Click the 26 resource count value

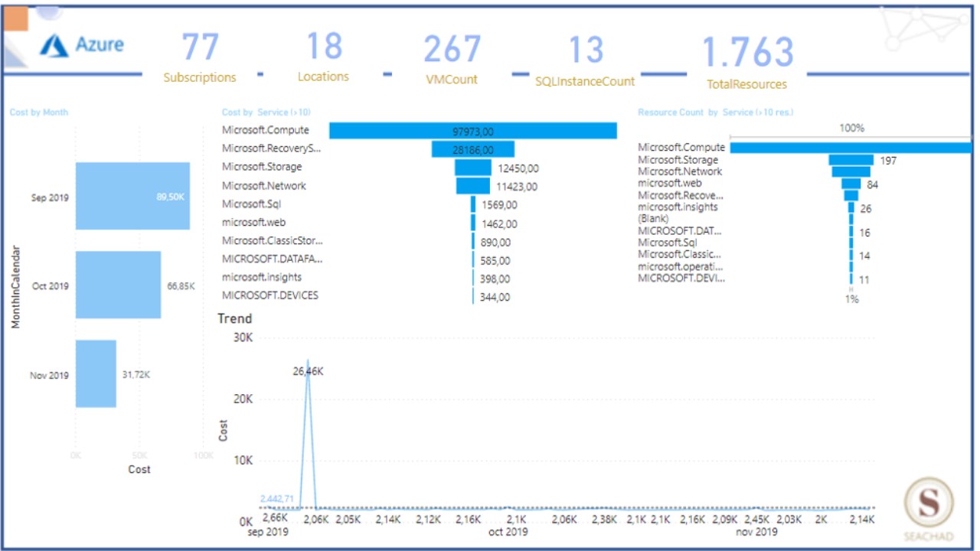(865, 208)
